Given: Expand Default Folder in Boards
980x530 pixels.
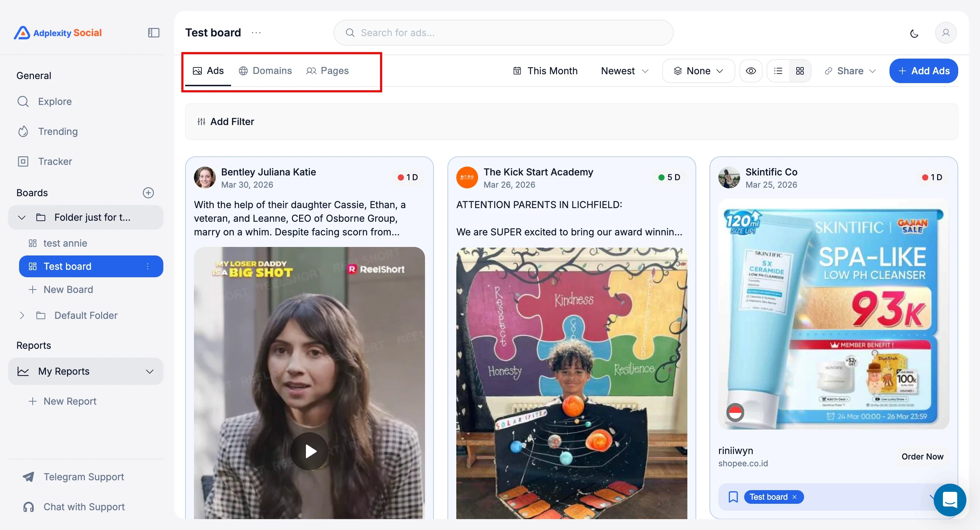Looking at the screenshot, I should 22,315.
